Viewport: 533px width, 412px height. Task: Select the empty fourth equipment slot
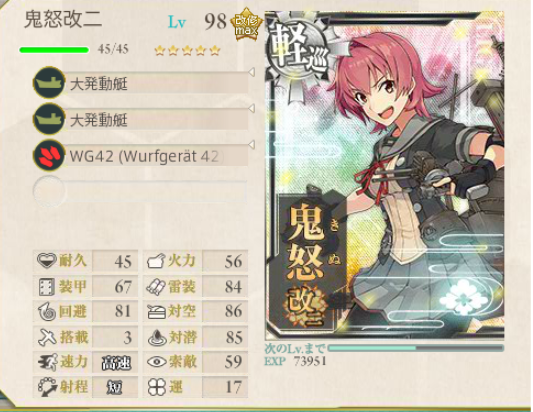pyautogui.click(x=141, y=192)
